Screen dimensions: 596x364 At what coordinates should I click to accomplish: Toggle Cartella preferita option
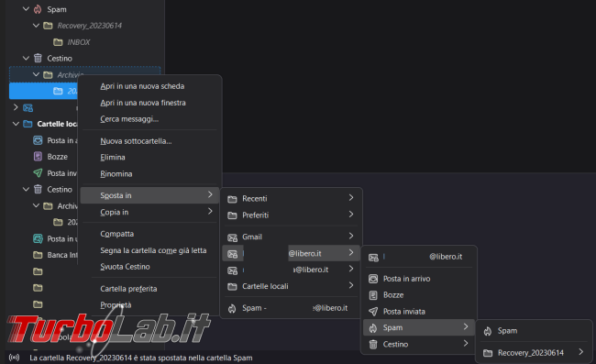(x=128, y=289)
